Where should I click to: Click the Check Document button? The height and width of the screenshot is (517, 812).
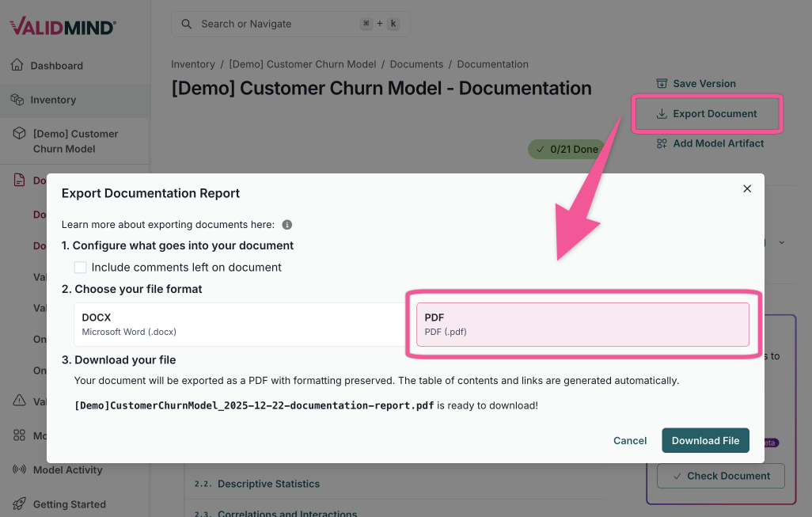click(x=720, y=476)
